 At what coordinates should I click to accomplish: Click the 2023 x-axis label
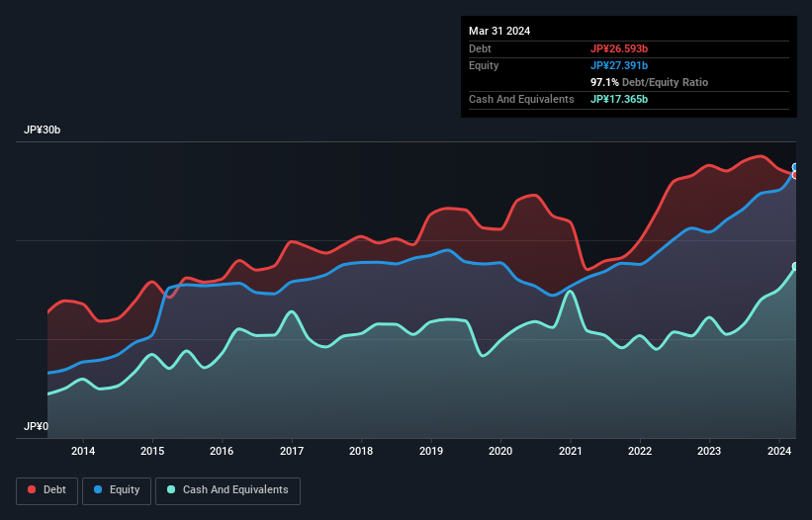click(709, 451)
